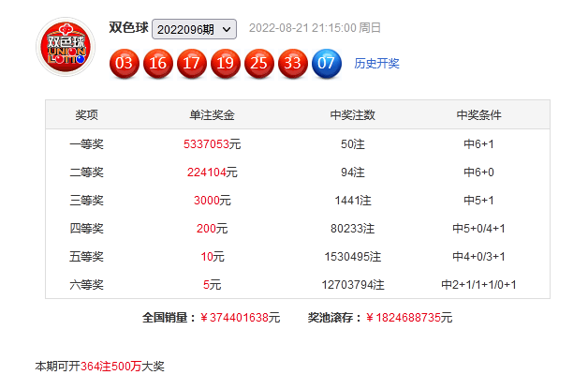Click the 三等奖 row label

point(87,201)
